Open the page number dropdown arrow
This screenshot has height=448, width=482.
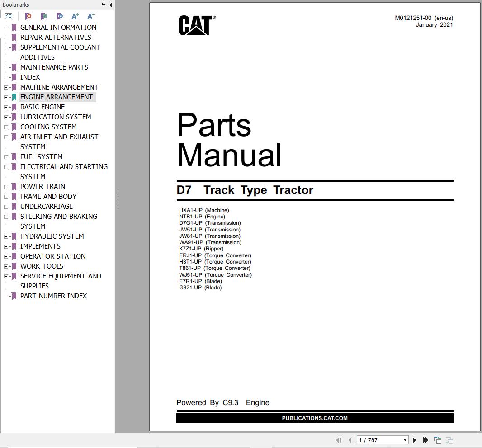(405, 440)
